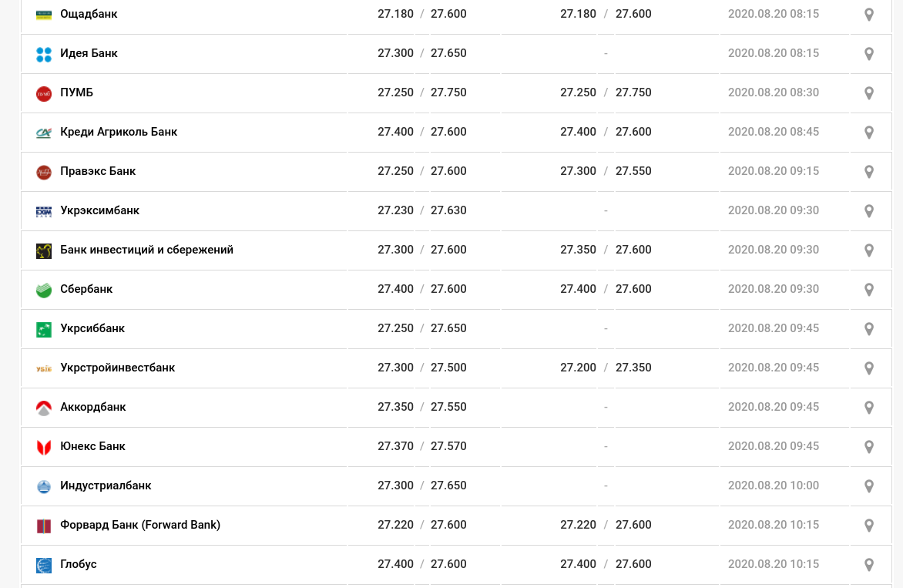The width and height of the screenshot is (903, 588).
Task: Select the Укрстройинвестбанк bank name
Action: tap(117, 368)
